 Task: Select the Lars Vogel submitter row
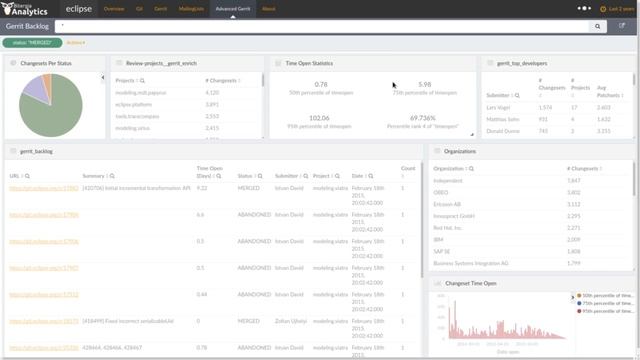[557, 108]
